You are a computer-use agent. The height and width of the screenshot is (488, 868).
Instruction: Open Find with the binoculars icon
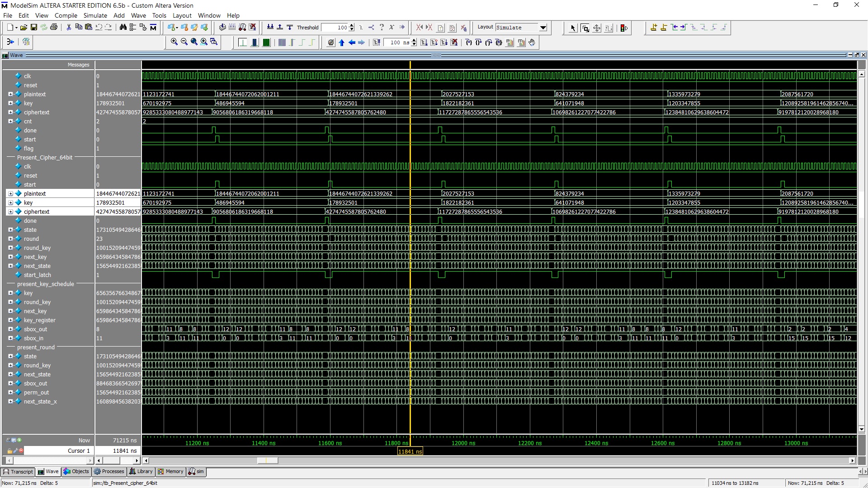pyautogui.click(x=123, y=28)
